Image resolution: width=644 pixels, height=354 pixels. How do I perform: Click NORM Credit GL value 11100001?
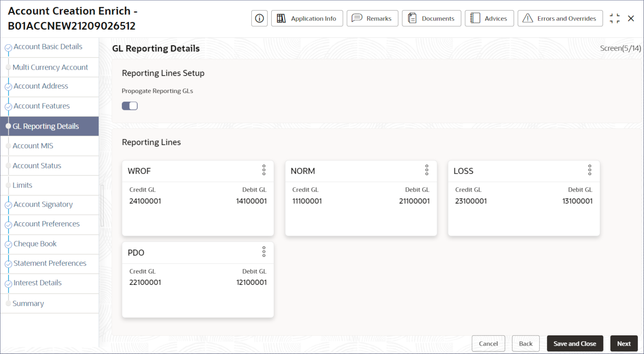[x=307, y=201]
